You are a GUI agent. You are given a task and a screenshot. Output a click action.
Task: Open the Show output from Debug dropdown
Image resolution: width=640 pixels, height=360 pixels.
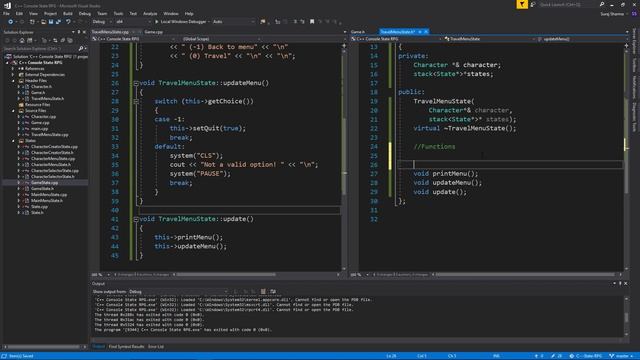click(x=178, y=291)
